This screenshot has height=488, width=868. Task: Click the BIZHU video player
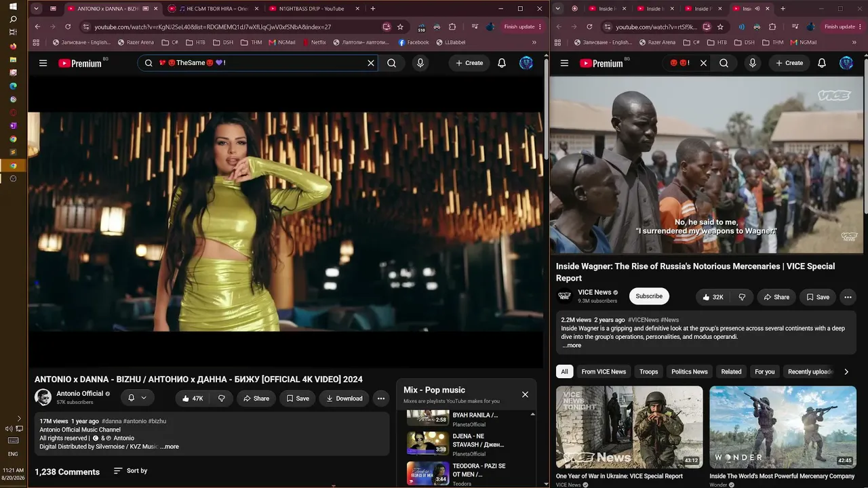285,222
